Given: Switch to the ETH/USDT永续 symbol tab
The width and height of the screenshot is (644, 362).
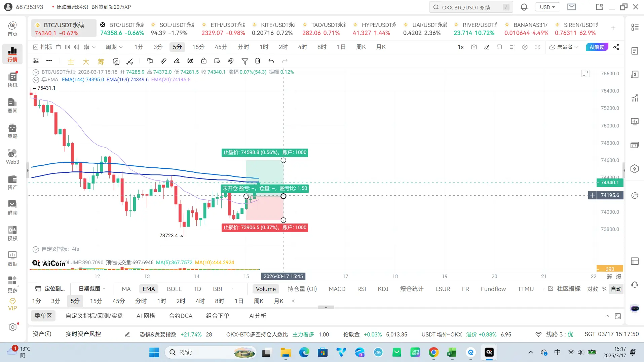Looking at the screenshot, I should tap(223, 29).
